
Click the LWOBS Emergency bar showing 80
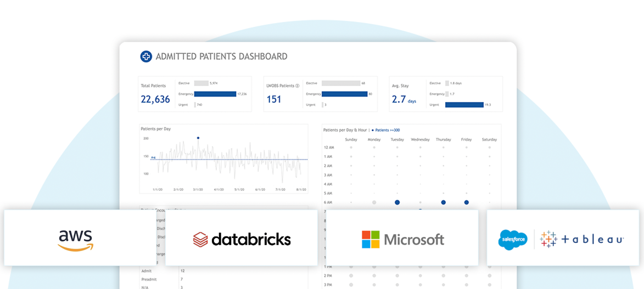coord(345,94)
